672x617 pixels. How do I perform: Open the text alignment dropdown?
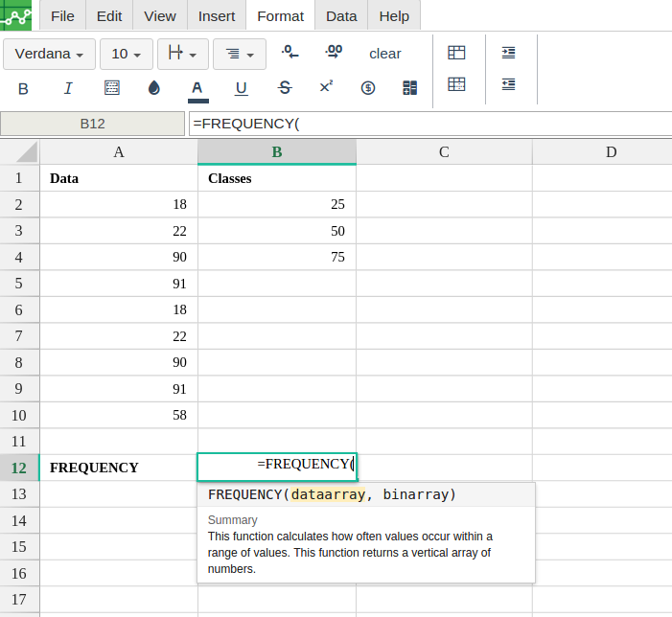240,54
